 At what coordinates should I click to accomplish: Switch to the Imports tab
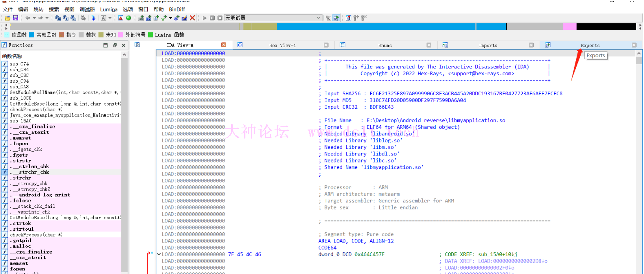(487, 46)
